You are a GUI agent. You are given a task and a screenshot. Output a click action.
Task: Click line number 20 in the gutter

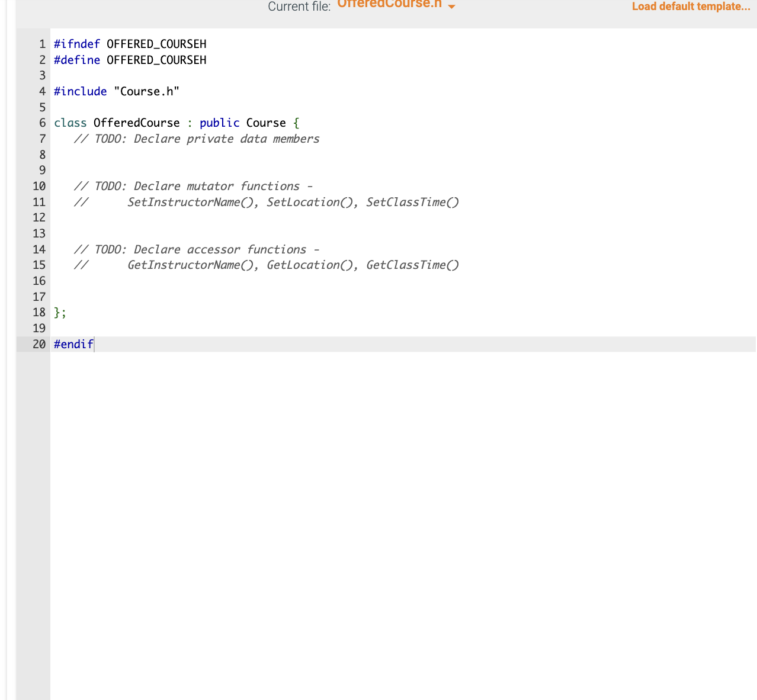pos(39,344)
